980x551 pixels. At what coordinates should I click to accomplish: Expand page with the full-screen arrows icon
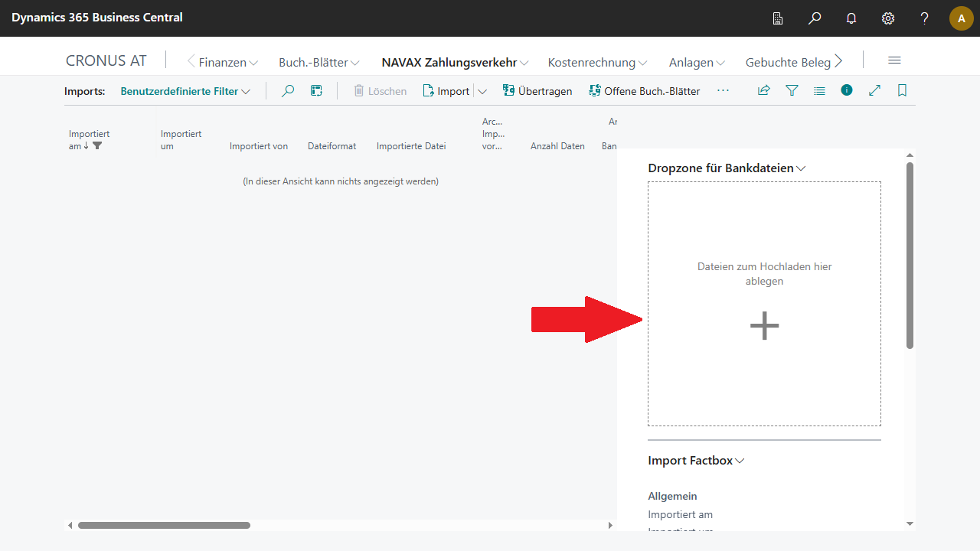874,90
